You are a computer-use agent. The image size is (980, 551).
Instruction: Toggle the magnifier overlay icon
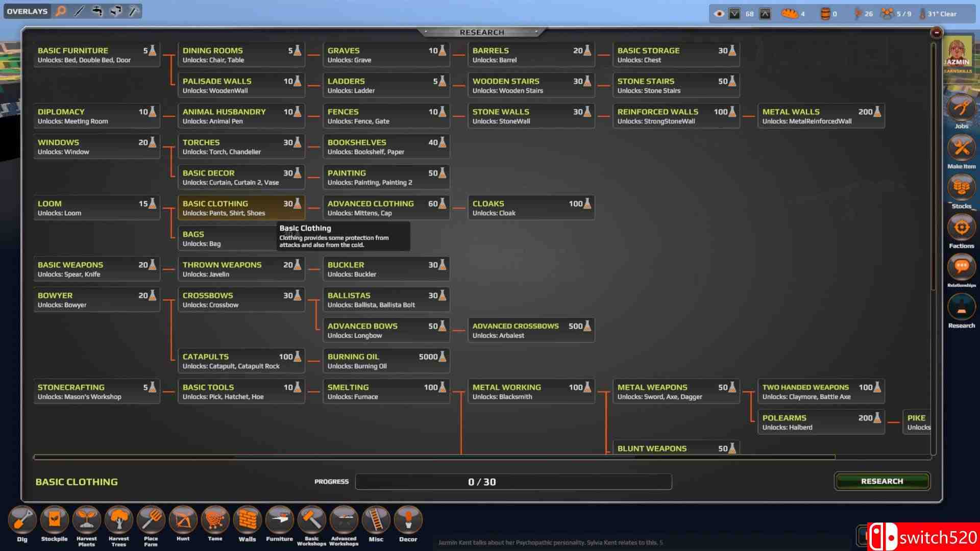[61, 11]
